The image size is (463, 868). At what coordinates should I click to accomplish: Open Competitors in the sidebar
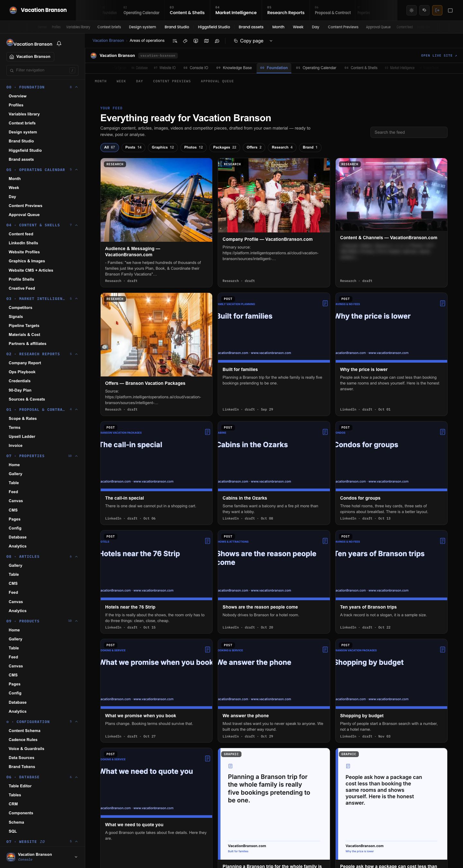[21, 308]
